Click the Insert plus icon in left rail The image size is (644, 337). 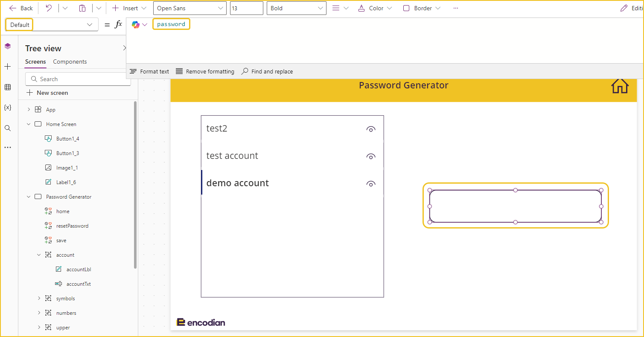click(8, 67)
